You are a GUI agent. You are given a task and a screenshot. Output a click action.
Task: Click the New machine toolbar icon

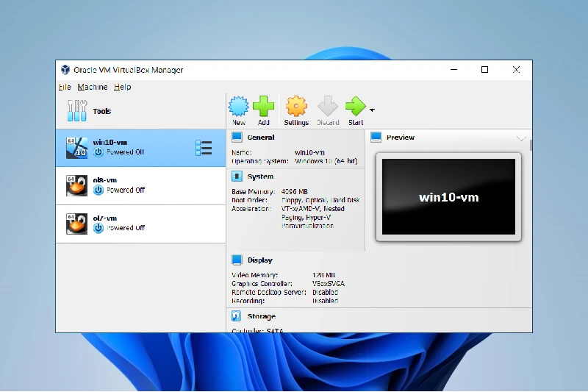[x=238, y=106]
